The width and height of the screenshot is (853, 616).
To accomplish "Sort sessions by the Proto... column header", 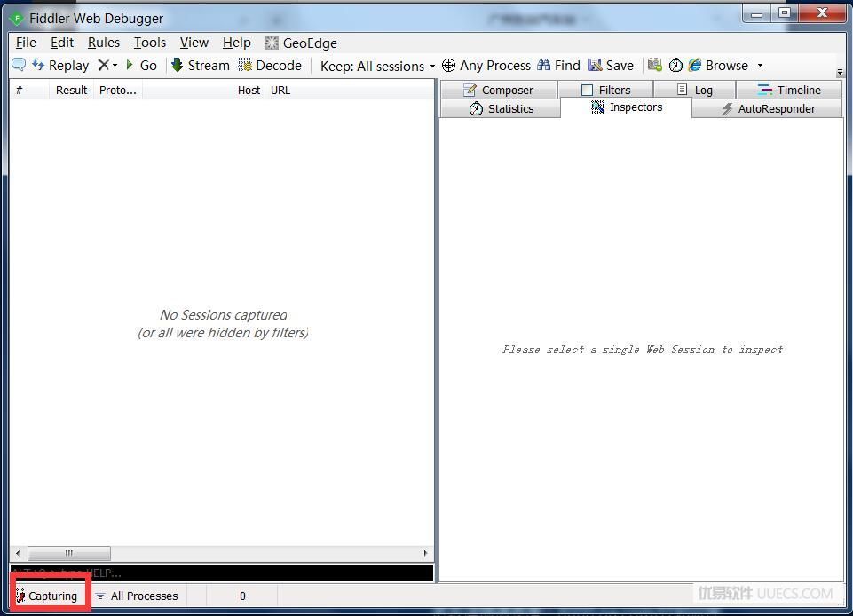I will click(117, 91).
